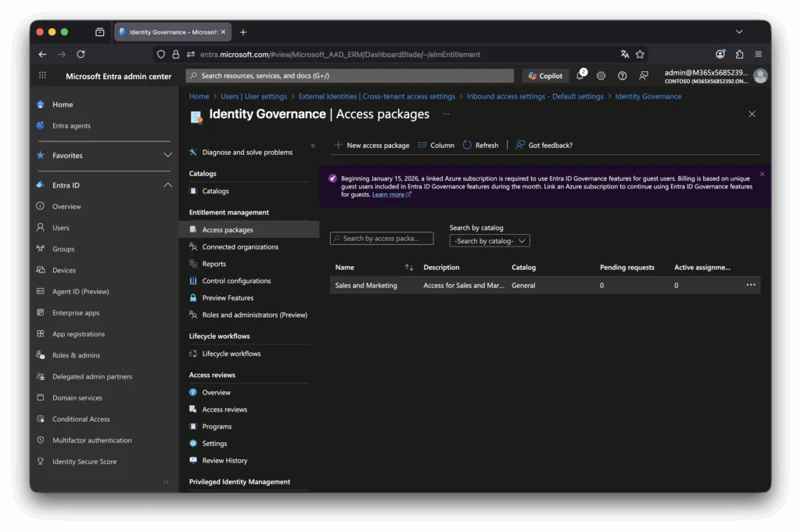Open the notifications bell icon

[x=580, y=76]
